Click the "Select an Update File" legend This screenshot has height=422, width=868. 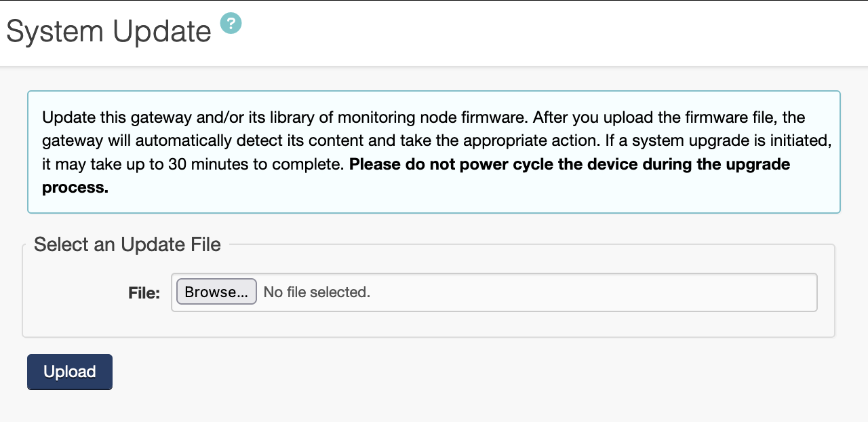tap(127, 245)
